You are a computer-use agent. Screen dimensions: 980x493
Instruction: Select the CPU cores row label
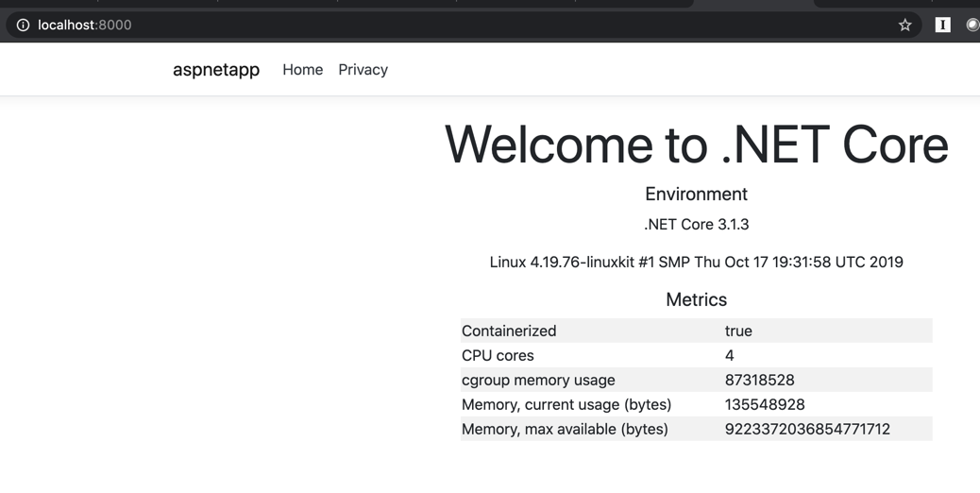498,356
